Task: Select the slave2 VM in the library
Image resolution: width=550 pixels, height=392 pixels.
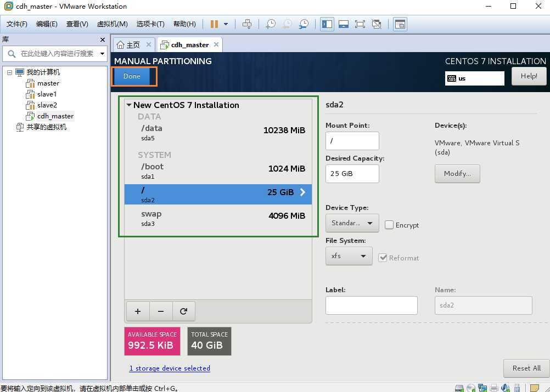Action: tap(47, 105)
